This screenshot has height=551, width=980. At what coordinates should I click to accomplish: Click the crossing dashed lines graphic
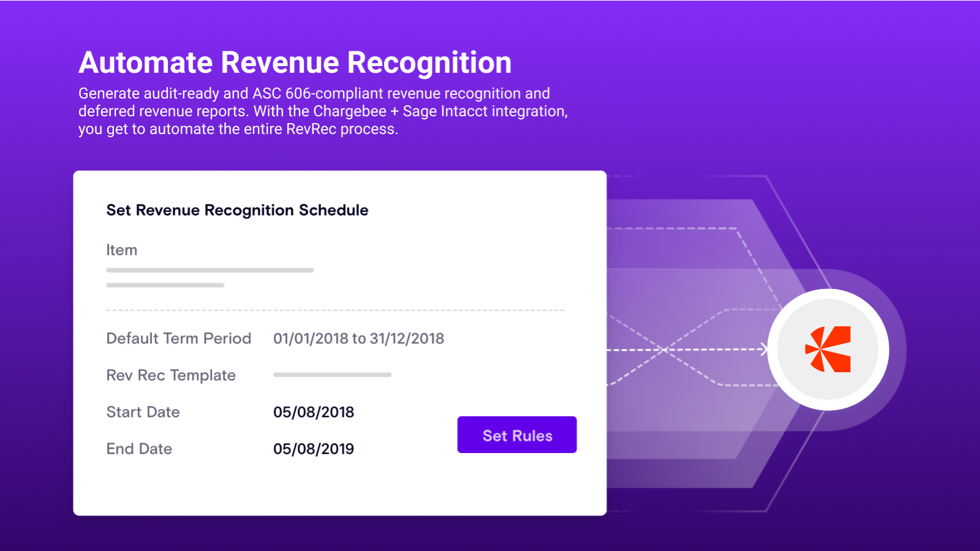pyautogui.click(x=666, y=350)
